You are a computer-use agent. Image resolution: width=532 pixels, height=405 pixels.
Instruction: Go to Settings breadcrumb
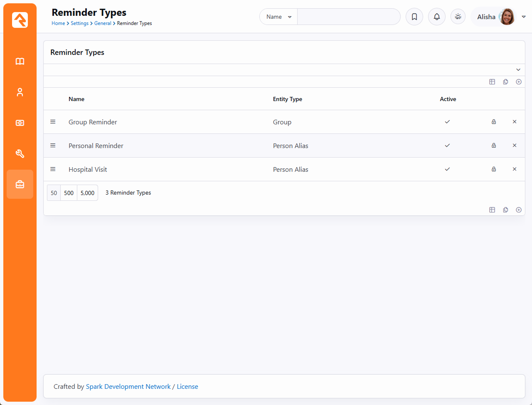pos(79,23)
